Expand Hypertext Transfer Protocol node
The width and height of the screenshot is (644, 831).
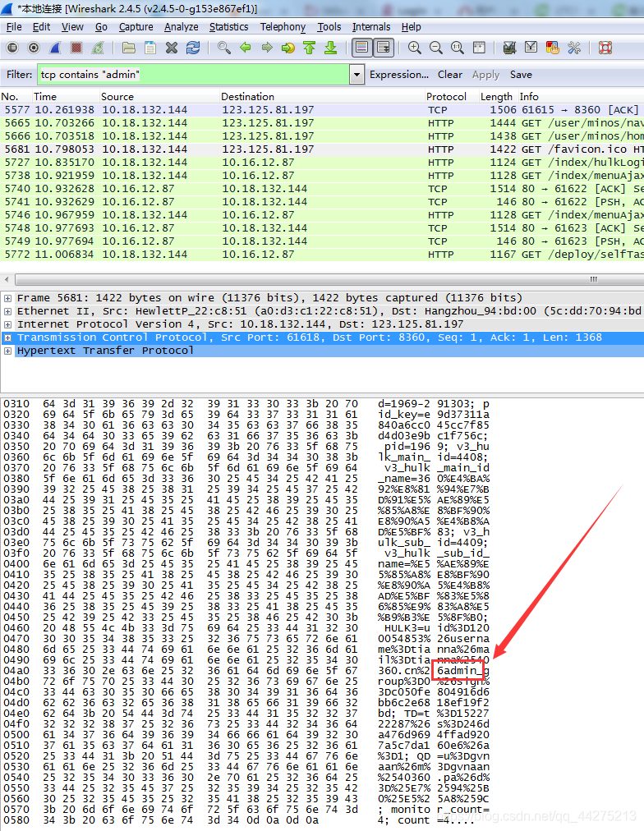(x=7, y=351)
